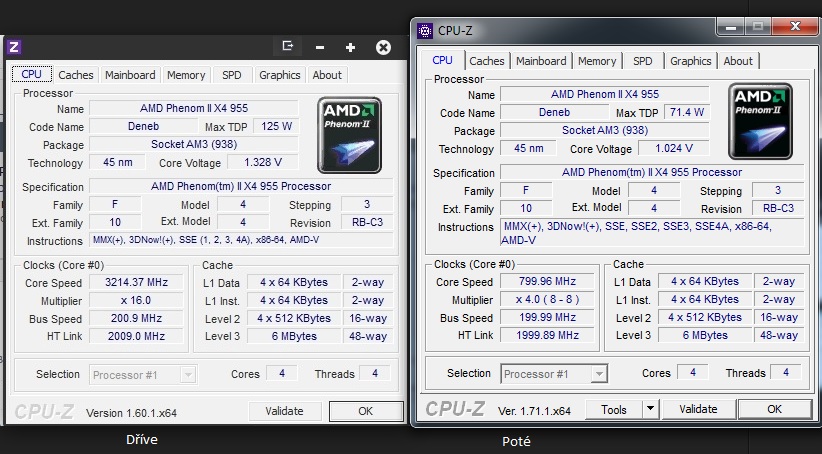Maximize the right CPU-Z window
Screen dimensions: 822x454
[x=758, y=26]
